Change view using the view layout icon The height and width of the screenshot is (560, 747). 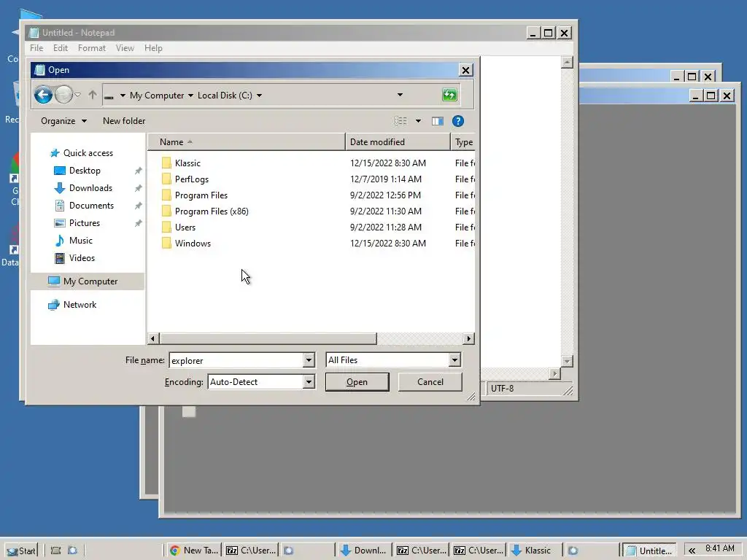tap(400, 121)
